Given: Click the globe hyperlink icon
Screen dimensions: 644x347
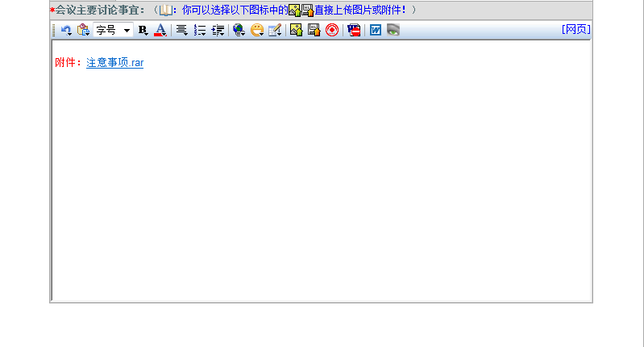Looking at the screenshot, I should pos(239,30).
